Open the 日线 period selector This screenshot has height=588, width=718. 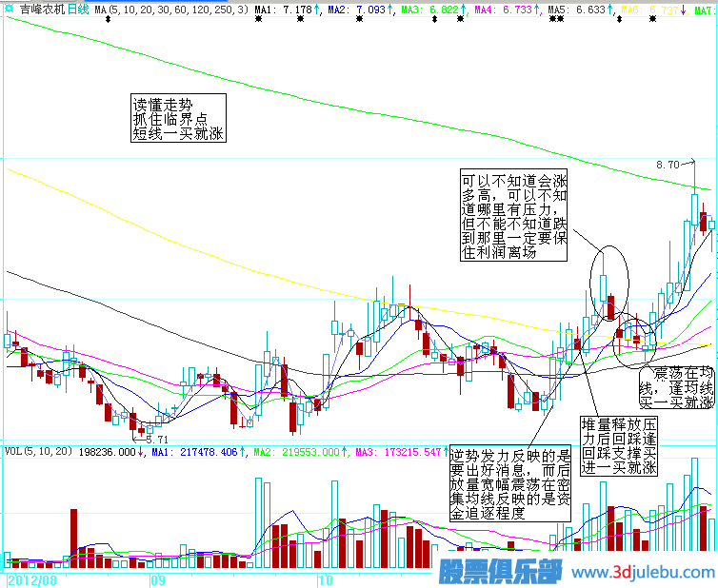pyautogui.click(x=78, y=9)
